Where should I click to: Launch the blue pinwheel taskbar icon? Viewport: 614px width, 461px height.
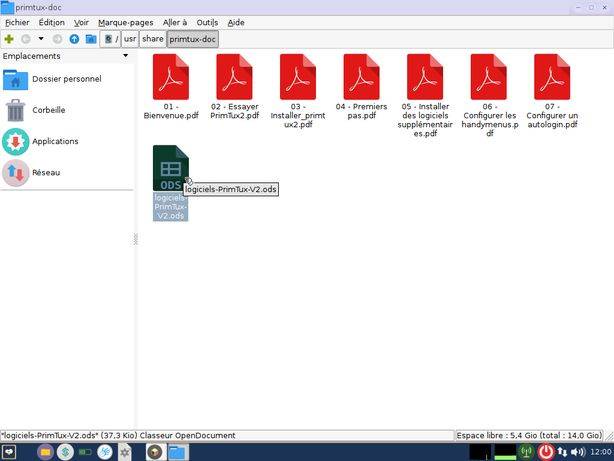coord(105,452)
